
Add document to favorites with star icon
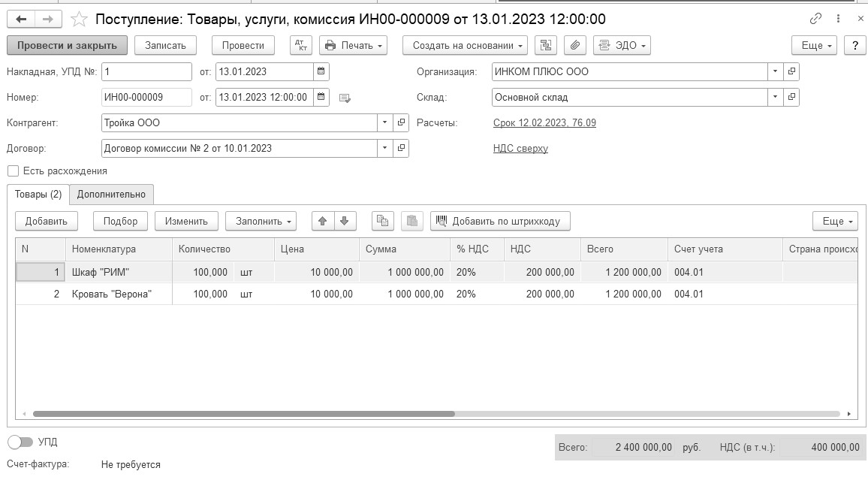pyautogui.click(x=79, y=20)
